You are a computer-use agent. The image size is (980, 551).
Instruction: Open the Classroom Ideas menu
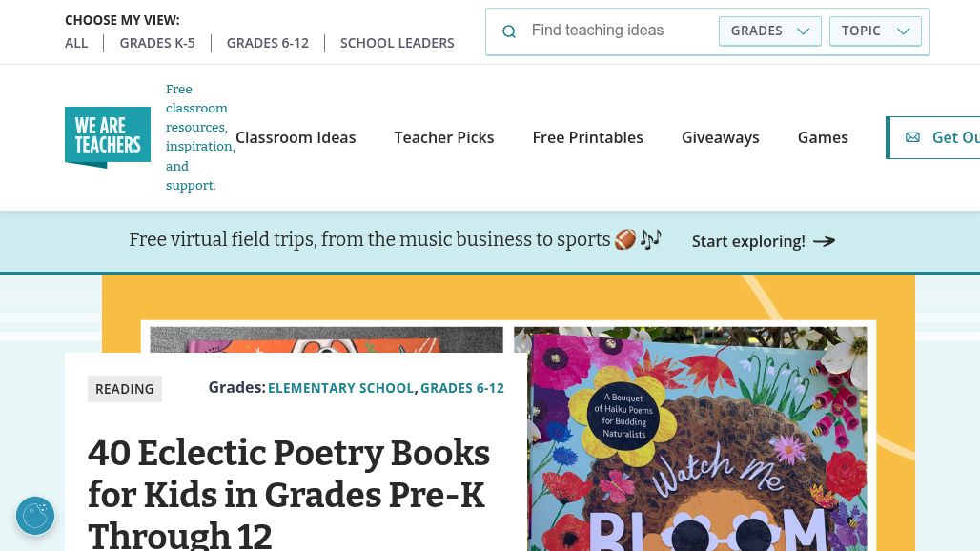pos(296,137)
